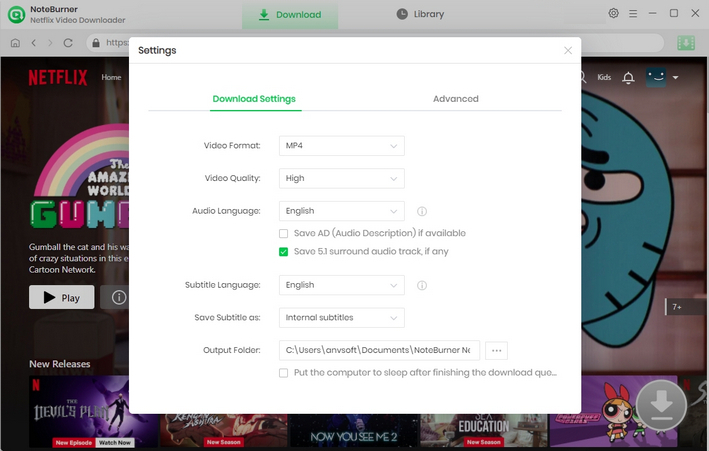The image size is (709, 451).
Task: Show Audio Language info tooltip icon
Action: tap(422, 211)
